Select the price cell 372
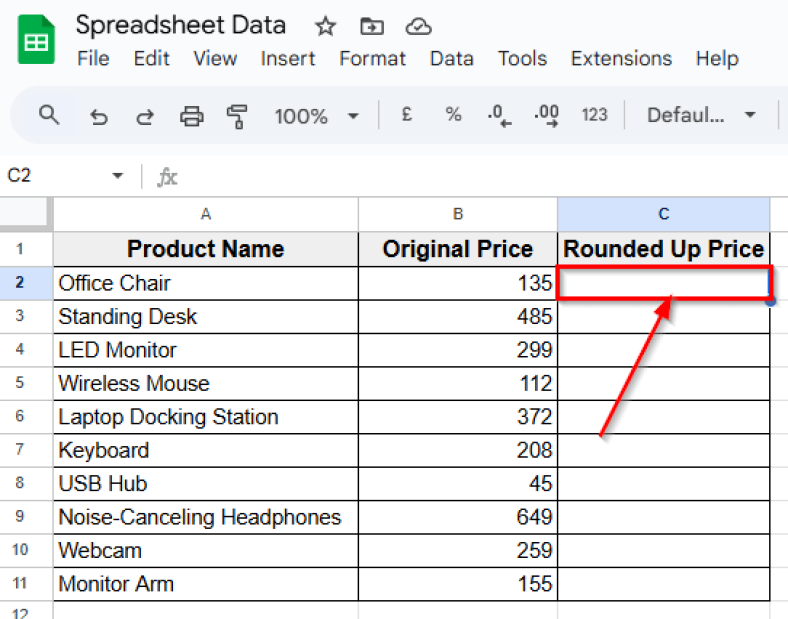Screen dimensions: 788x619 pos(458,417)
